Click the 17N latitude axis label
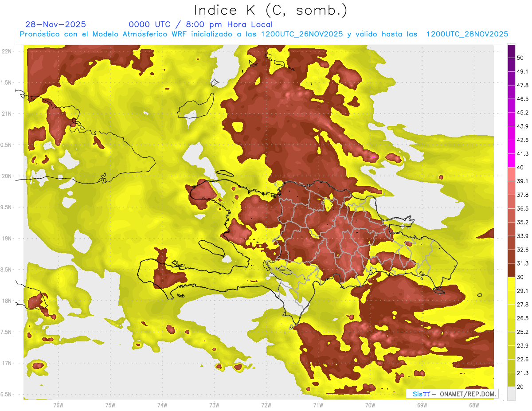 point(7,363)
